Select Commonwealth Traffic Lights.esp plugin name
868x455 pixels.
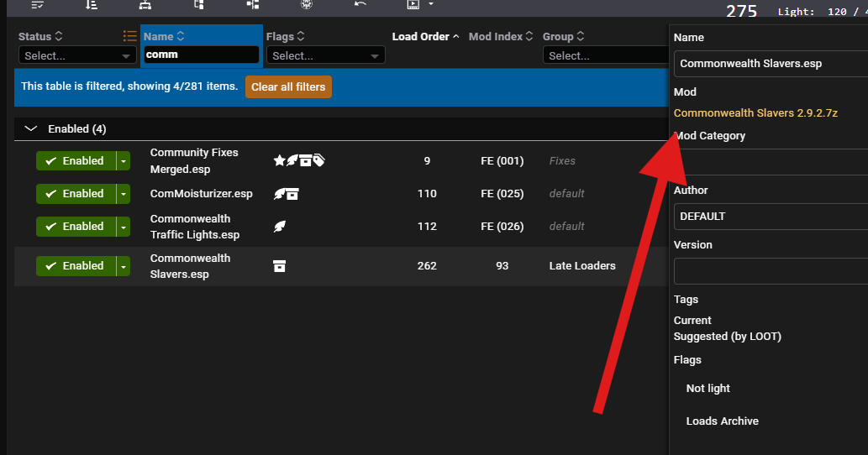point(194,227)
